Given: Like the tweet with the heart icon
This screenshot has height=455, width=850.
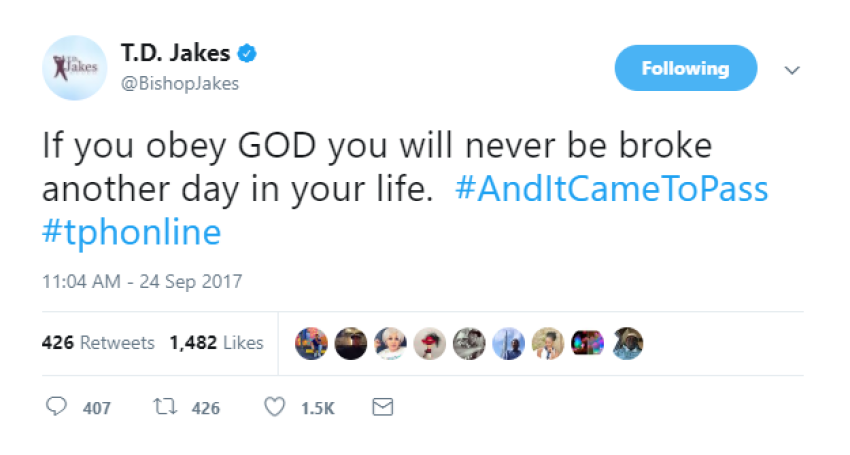Looking at the screenshot, I should (x=273, y=407).
